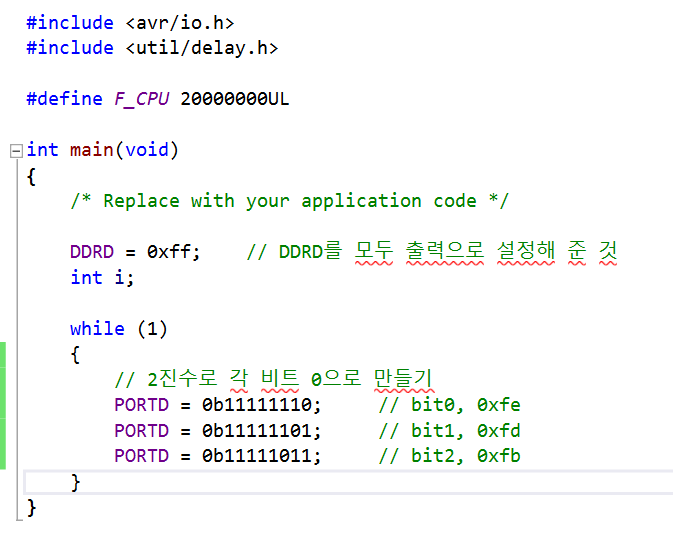Click the opening brace below 'int main(void)'

click(31, 176)
